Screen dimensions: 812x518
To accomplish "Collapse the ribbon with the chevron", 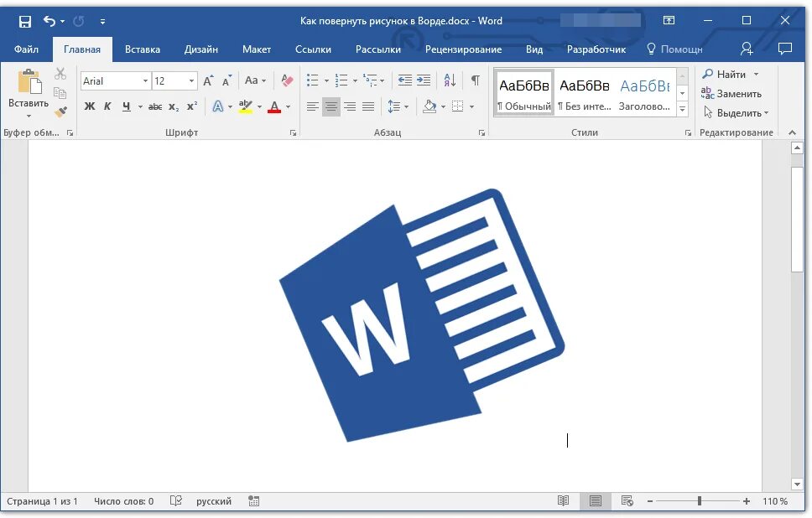I will 793,133.
